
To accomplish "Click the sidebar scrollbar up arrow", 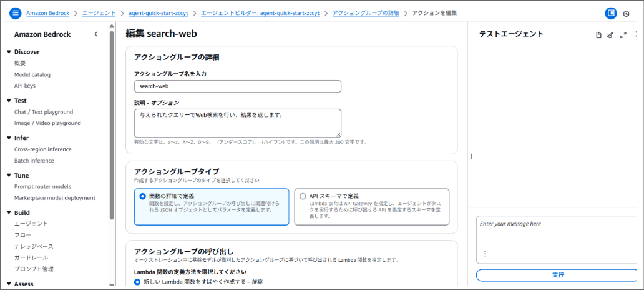I will (x=112, y=26).
